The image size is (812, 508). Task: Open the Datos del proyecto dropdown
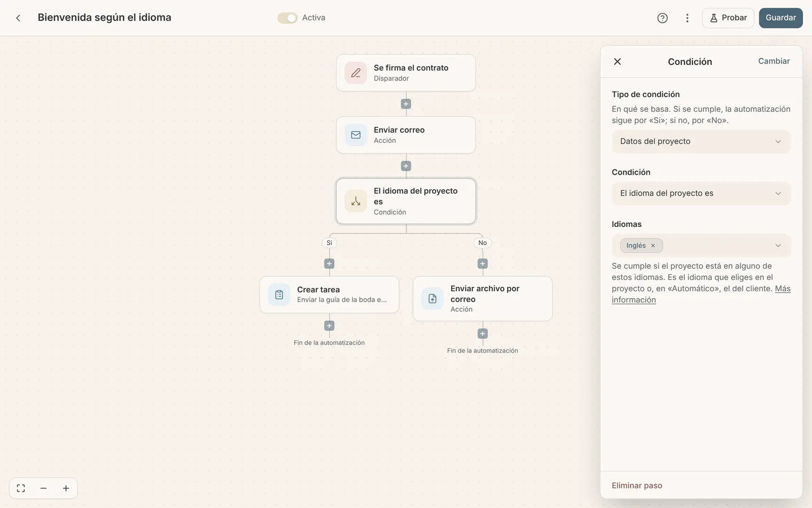701,142
